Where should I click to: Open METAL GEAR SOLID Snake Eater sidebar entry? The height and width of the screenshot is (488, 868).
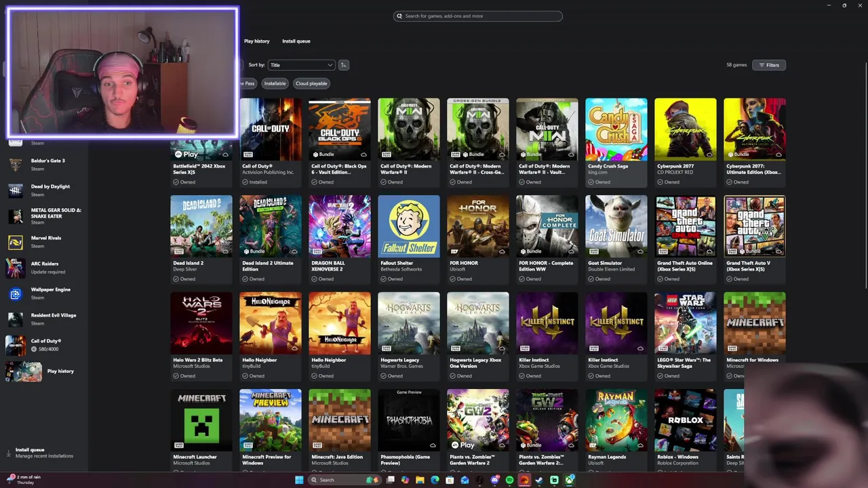pos(45,216)
